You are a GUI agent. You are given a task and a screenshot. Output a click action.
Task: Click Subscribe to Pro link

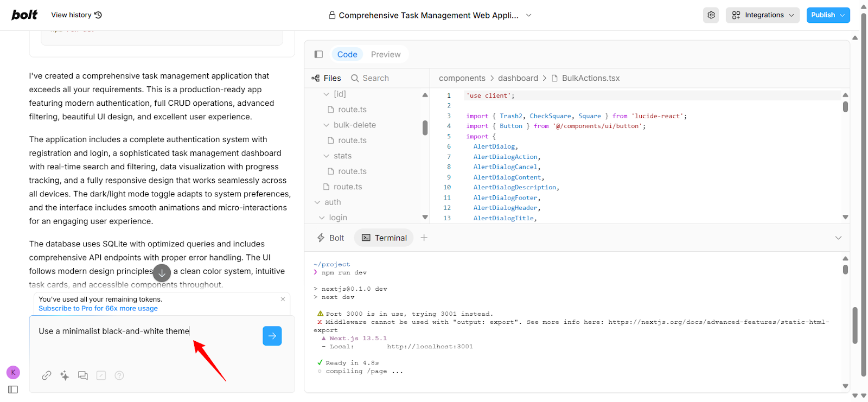pyautogui.click(x=98, y=308)
